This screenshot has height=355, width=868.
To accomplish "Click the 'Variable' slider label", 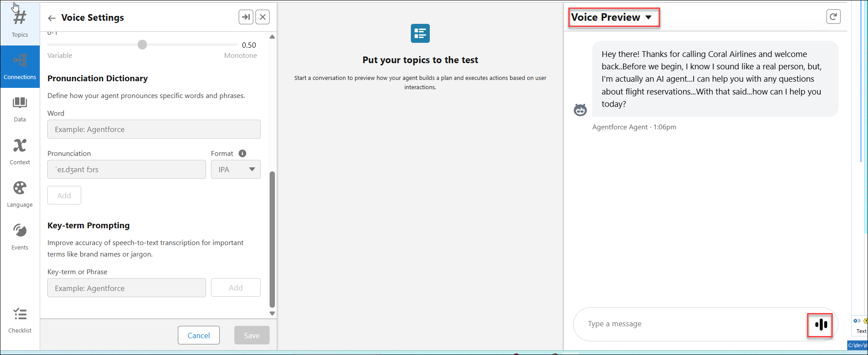I will (60, 56).
